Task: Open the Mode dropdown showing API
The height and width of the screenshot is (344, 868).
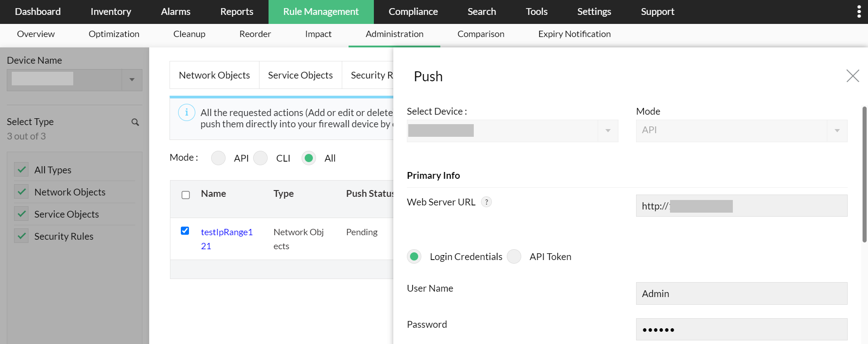Action: click(837, 131)
